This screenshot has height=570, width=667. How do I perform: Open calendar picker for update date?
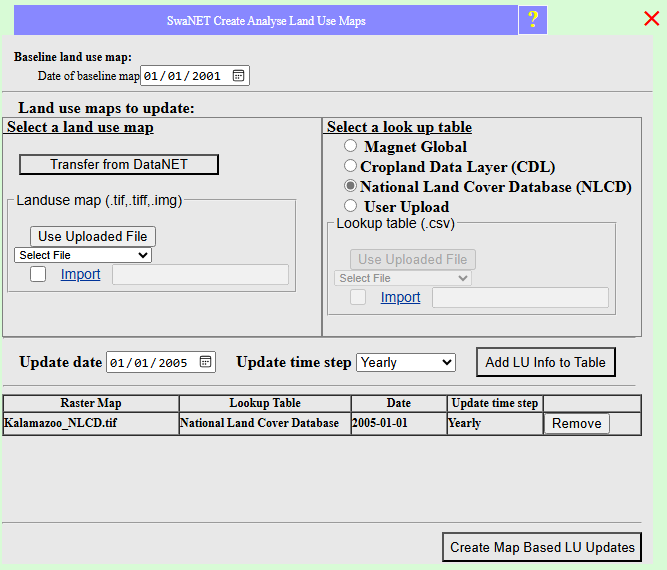pyautogui.click(x=205, y=362)
